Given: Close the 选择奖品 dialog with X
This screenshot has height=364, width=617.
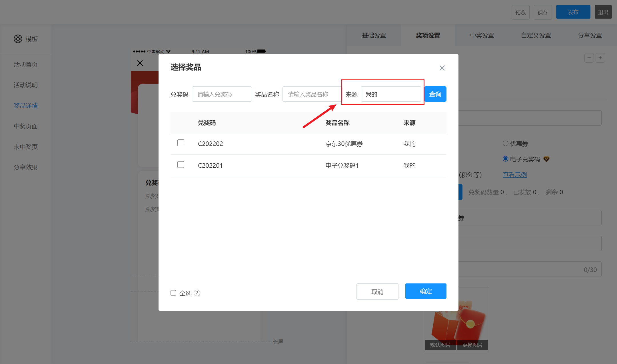Looking at the screenshot, I should pyautogui.click(x=442, y=68).
